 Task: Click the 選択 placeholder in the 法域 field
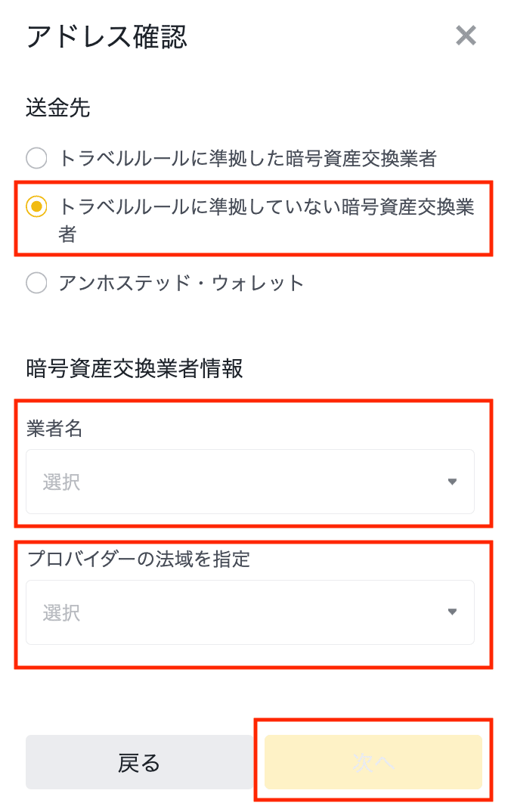click(61, 612)
